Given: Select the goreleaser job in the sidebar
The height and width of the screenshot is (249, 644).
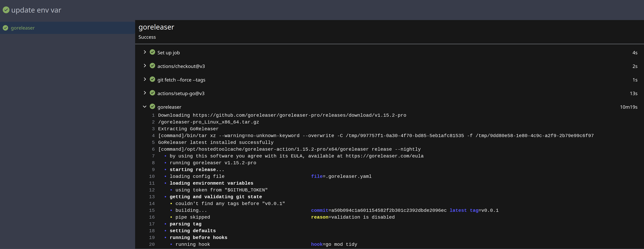Looking at the screenshot, I should point(68,28).
